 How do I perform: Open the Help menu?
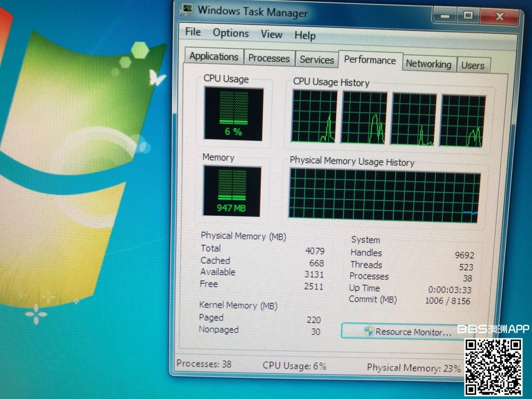305,36
